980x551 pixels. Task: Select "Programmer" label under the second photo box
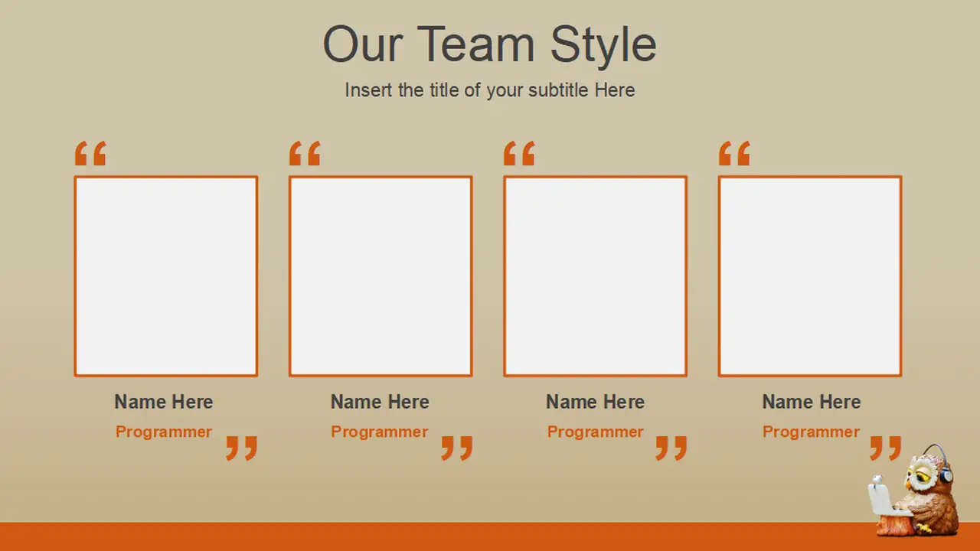click(x=380, y=432)
